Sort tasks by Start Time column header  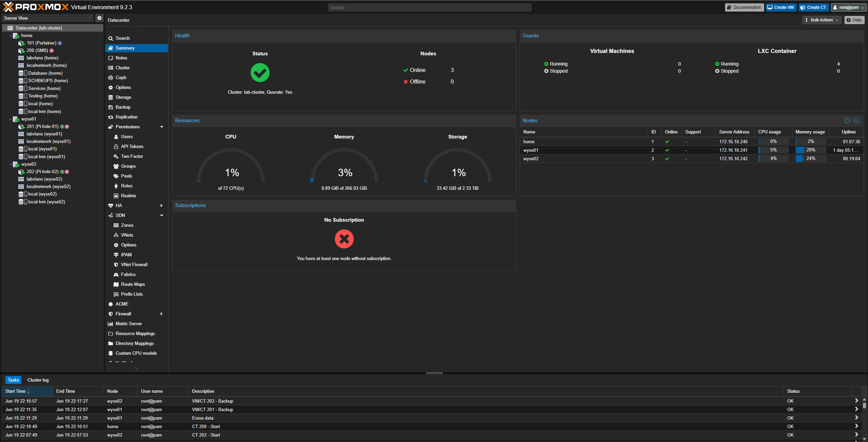[27, 391]
